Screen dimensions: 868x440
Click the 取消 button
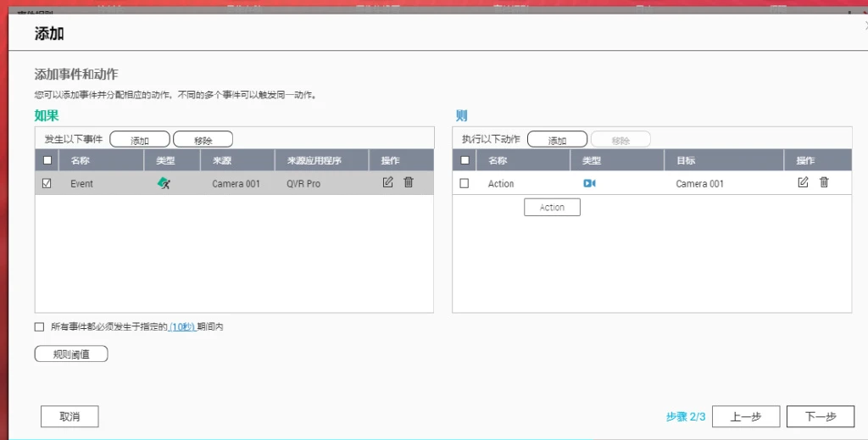click(70, 417)
